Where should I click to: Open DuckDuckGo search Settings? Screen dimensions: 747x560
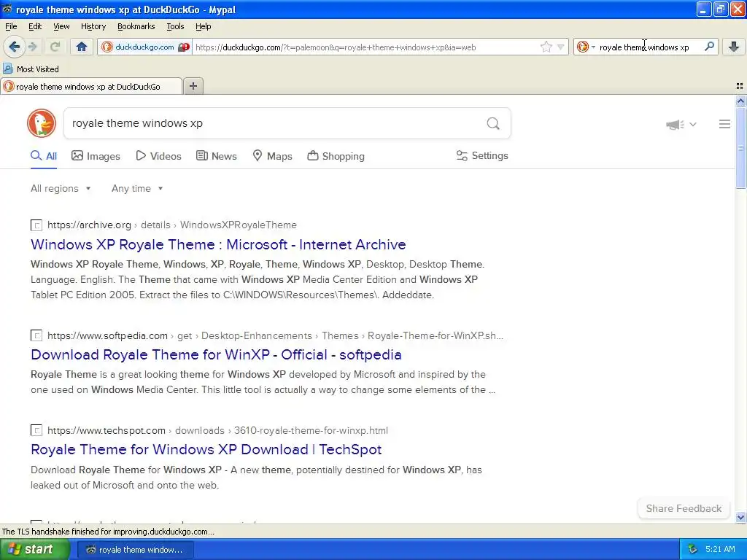point(482,156)
